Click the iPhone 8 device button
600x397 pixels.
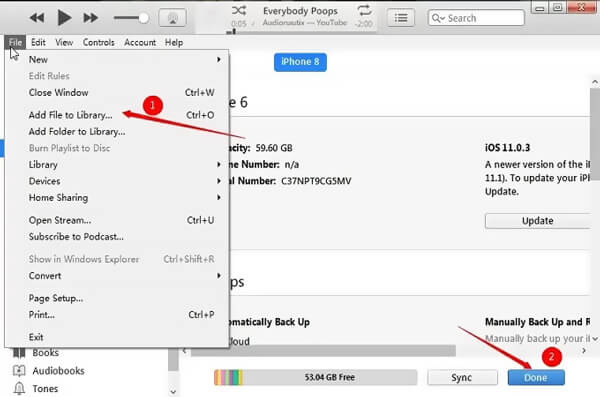(x=300, y=62)
